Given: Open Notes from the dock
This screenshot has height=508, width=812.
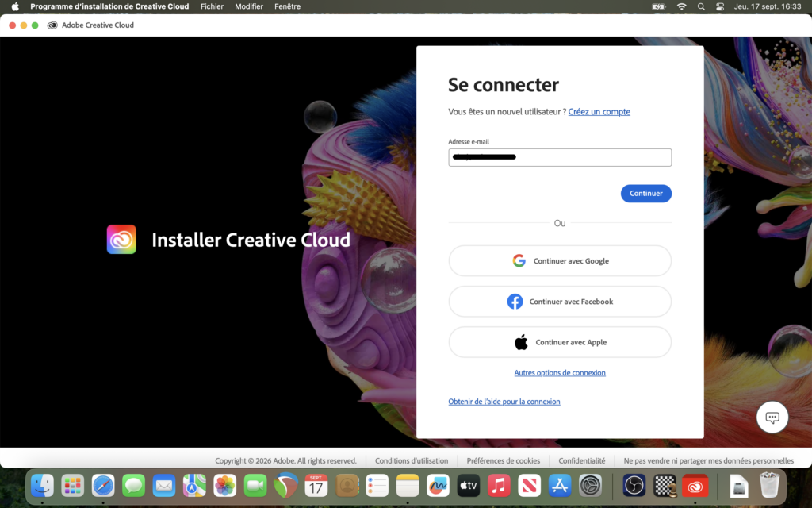Looking at the screenshot, I should coord(408,486).
